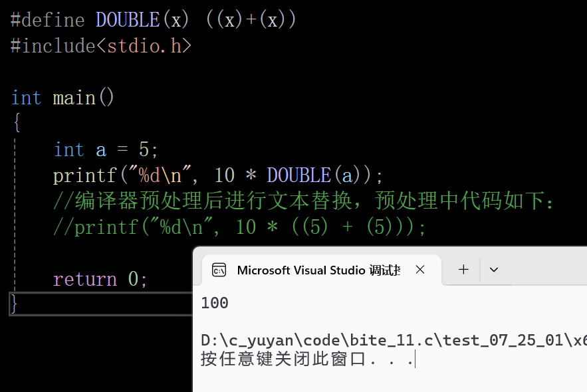This screenshot has width=587, height=392.
Task: Close the Microsoft Visual Studio debug tab
Action: click(x=420, y=269)
